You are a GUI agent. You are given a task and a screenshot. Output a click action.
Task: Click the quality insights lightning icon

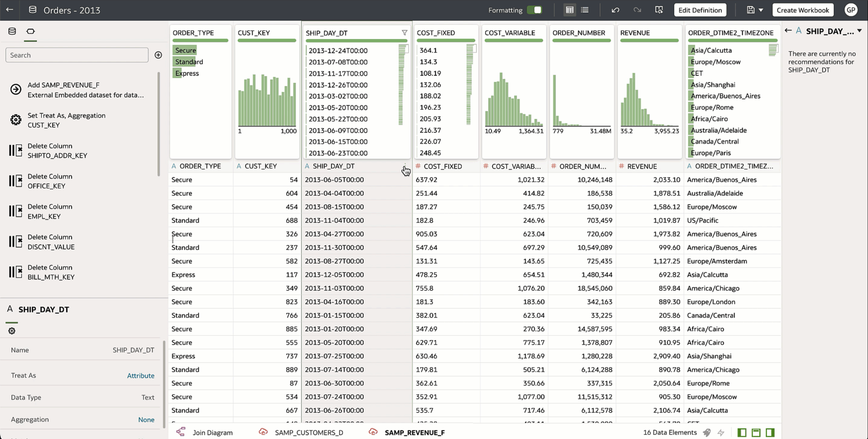click(x=721, y=432)
